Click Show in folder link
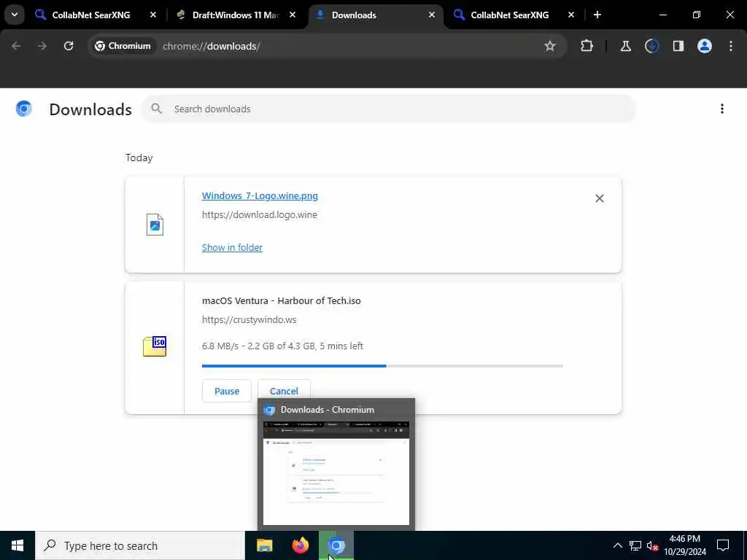 pos(232,248)
